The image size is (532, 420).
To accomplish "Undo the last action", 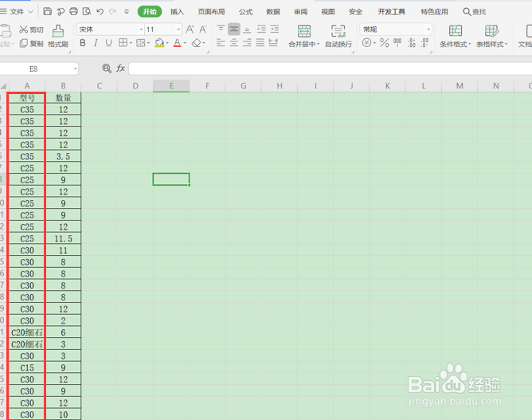I will tap(100, 11).
